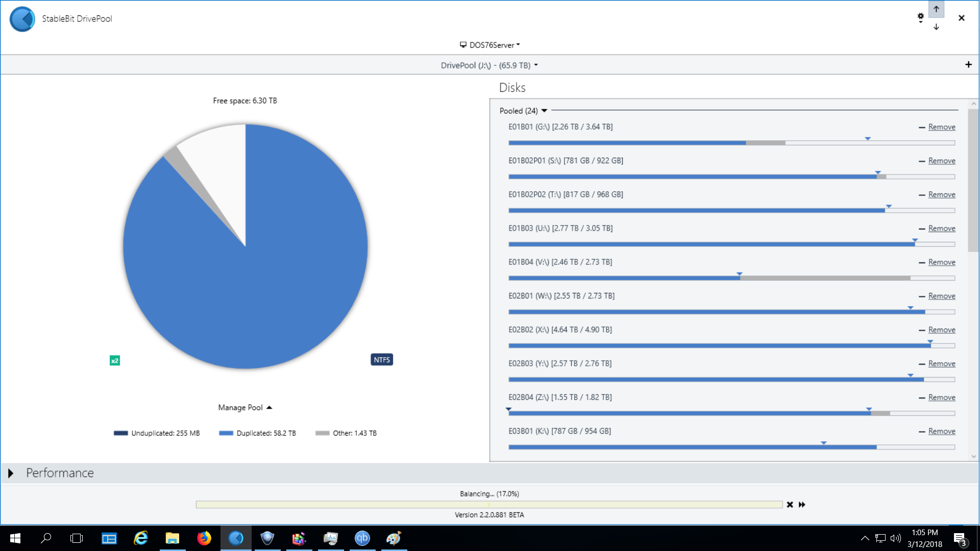Open Task View in the taskbar

(x=77, y=538)
